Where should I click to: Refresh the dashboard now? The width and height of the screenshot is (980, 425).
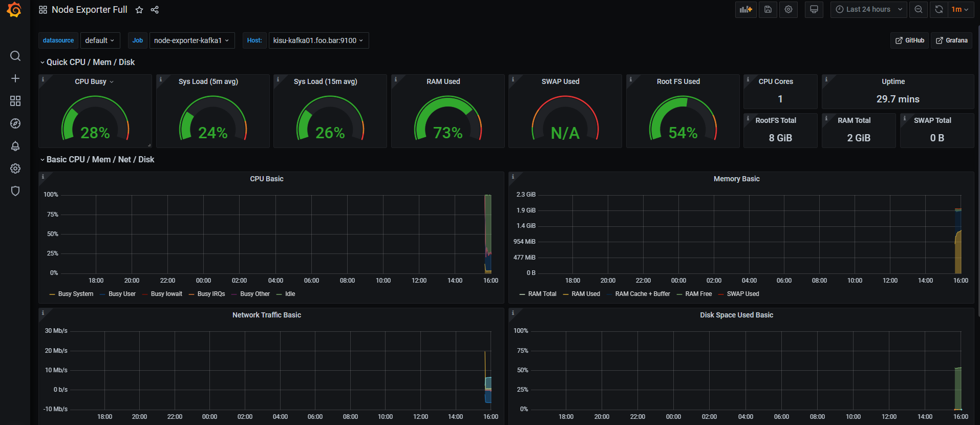click(939, 9)
